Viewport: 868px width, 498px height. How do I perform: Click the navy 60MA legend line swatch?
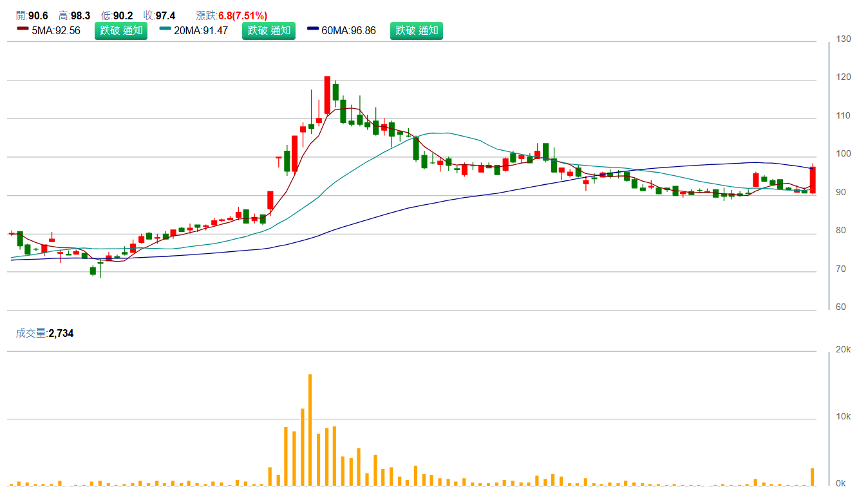click(x=313, y=29)
